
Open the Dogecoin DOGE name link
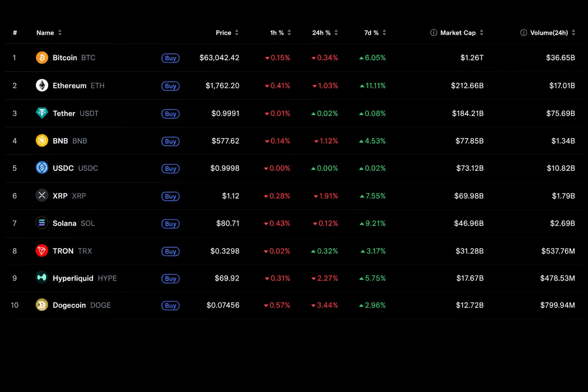point(82,305)
